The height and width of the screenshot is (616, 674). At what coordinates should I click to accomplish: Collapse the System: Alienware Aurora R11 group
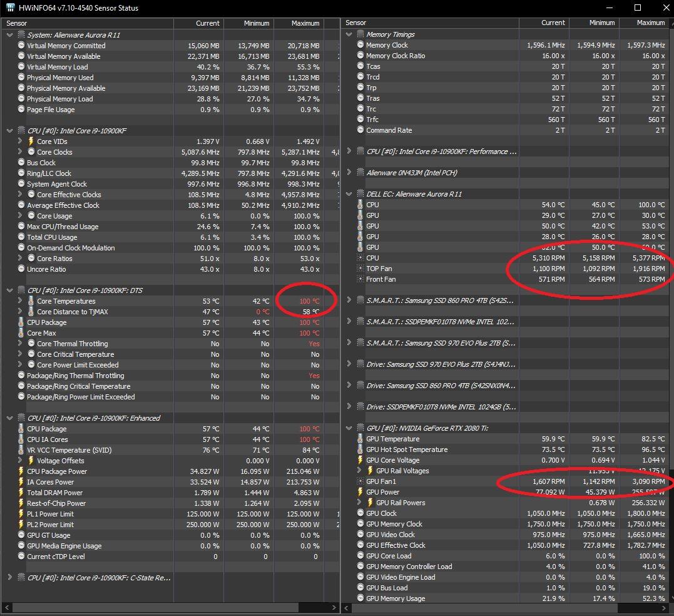(x=9, y=35)
